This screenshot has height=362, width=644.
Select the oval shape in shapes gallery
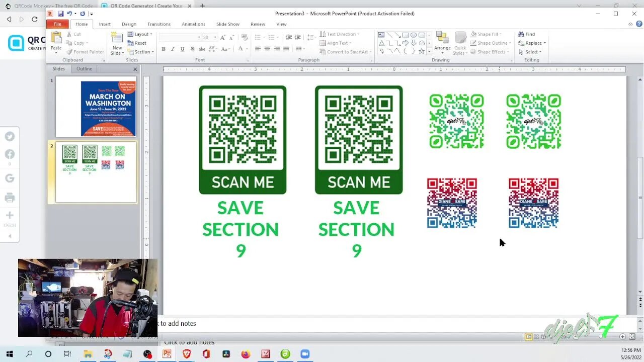coord(414,35)
